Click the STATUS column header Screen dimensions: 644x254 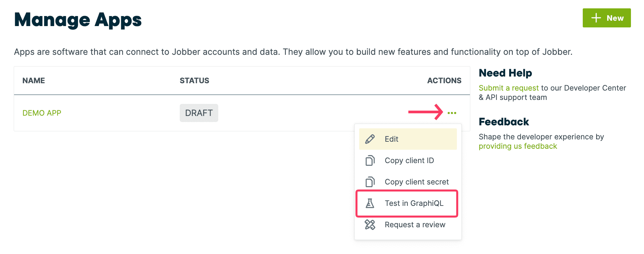[x=194, y=81]
